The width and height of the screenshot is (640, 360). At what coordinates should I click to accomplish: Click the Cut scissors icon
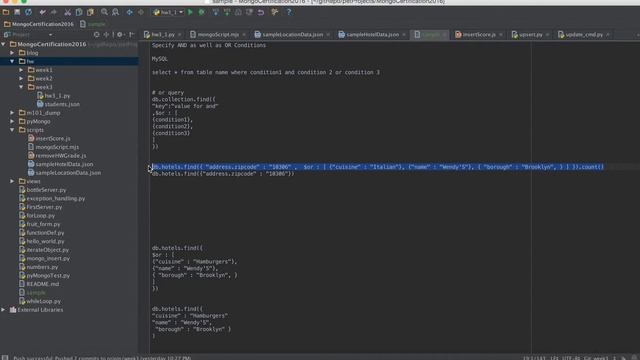tap(68, 12)
